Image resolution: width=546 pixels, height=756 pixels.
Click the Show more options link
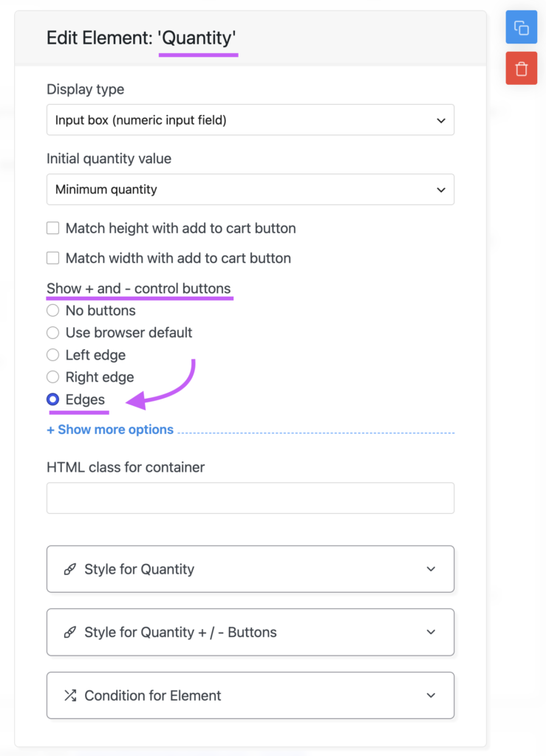(110, 430)
